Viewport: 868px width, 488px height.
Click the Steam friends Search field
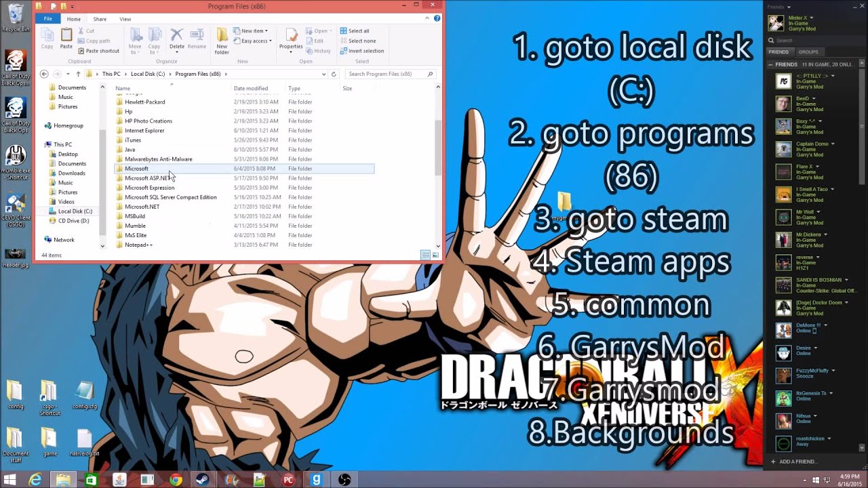[x=814, y=41]
